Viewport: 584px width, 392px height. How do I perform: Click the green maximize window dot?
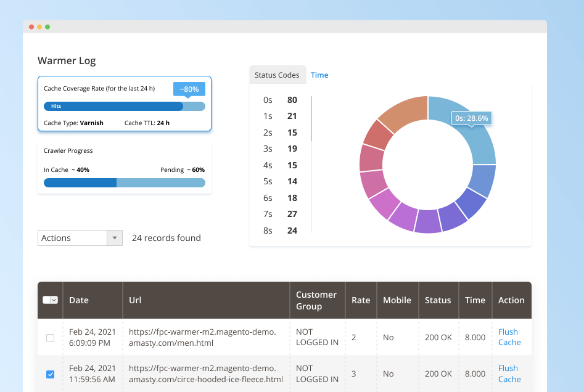(47, 27)
